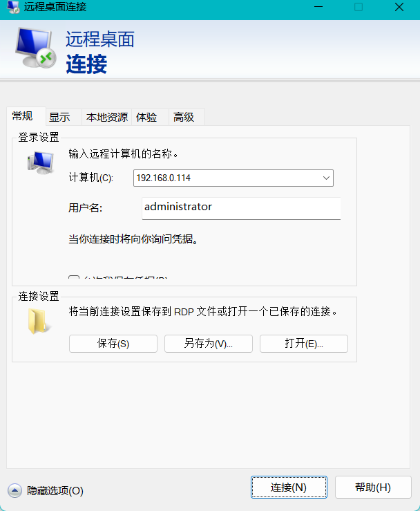Screen dimensions: 420x511
Task: Close the 远程桌面连接 window
Action: tap(399, 7)
